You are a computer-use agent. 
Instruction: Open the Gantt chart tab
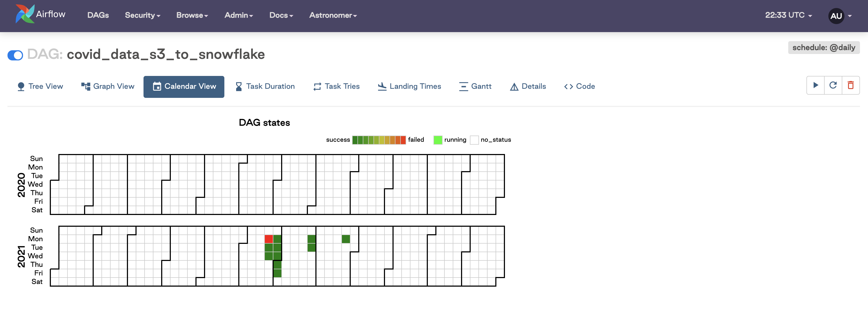point(475,86)
